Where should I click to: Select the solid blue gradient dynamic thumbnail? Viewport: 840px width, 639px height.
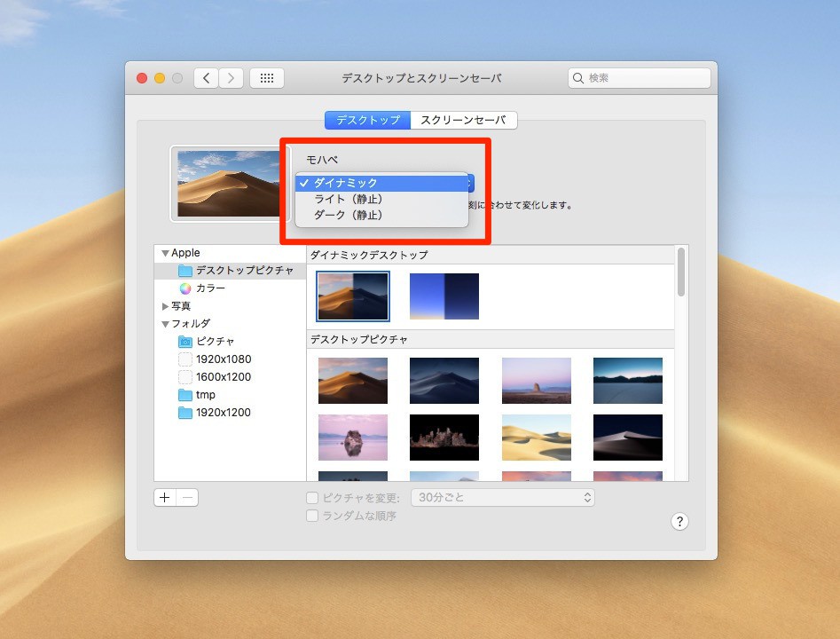click(444, 296)
